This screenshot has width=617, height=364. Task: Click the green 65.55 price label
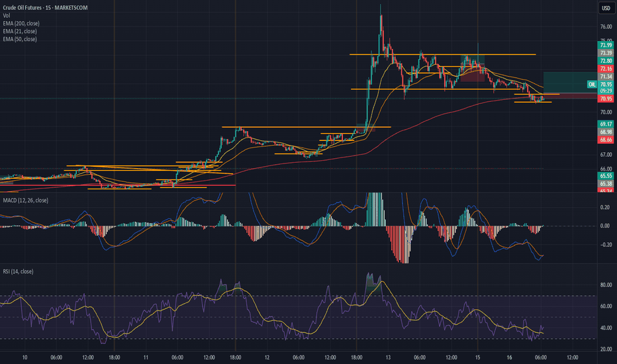pos(606,176)
